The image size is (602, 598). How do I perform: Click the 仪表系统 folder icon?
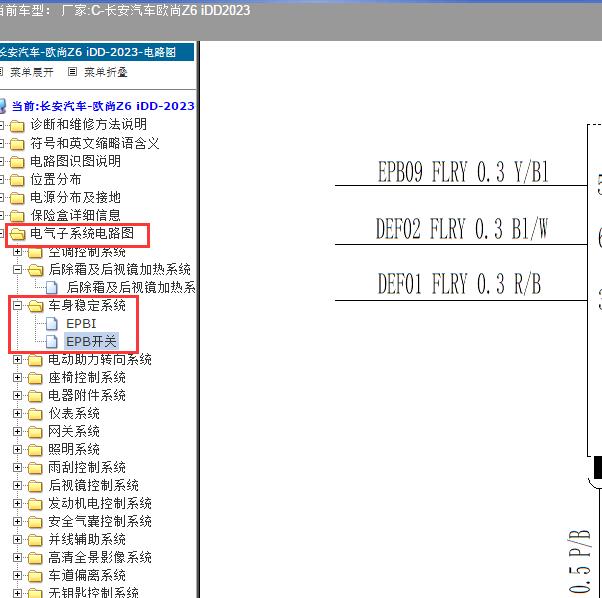point(35,415)
